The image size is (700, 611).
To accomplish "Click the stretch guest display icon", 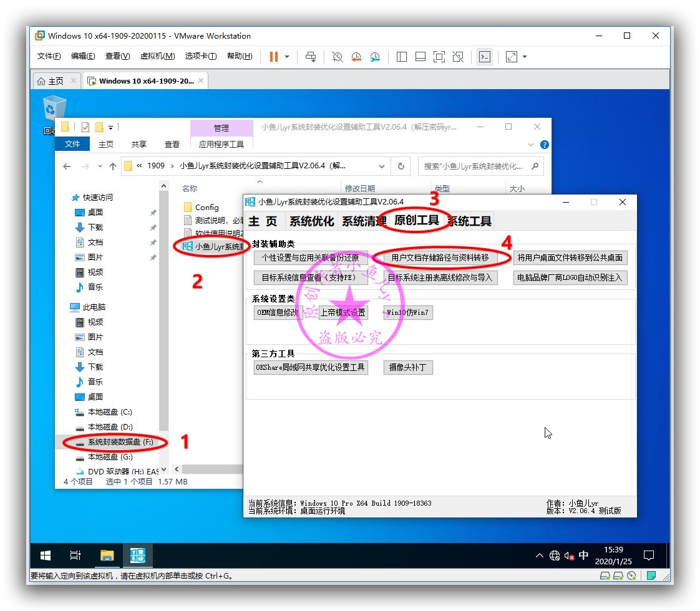I will tap(512, 57).
